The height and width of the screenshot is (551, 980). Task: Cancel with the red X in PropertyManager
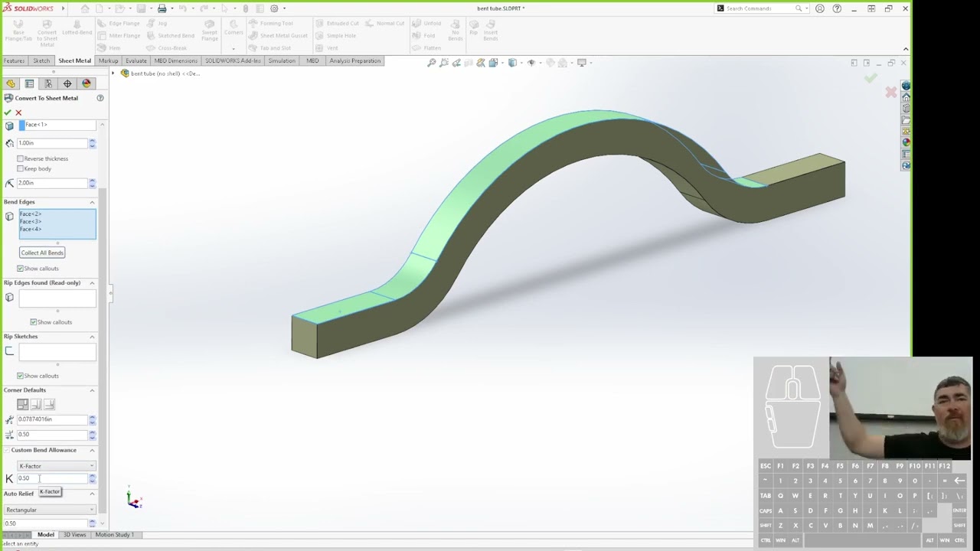(x=18, y=112)
